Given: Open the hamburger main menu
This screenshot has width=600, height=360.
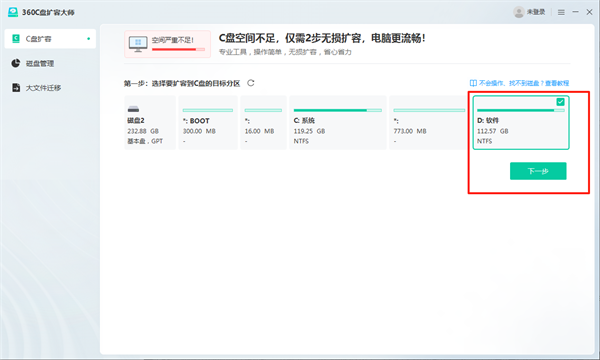Looking at the screenshot, I should [x=561, y=13].
